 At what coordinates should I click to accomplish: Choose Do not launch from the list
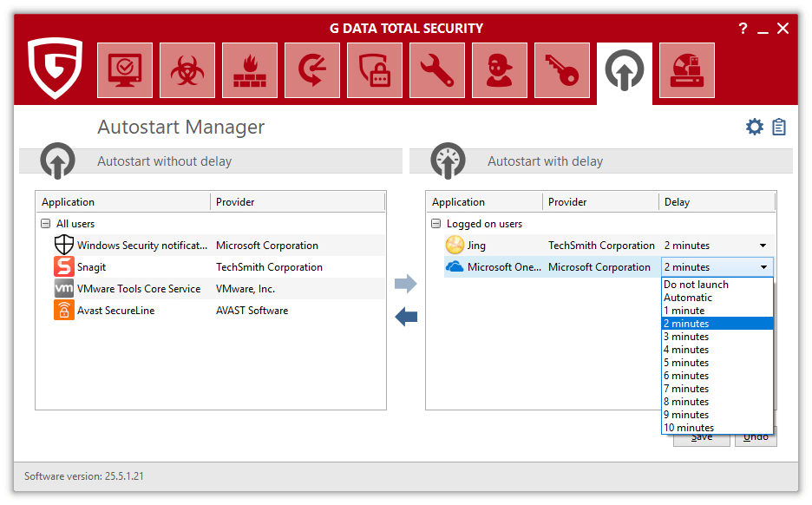click(x=717, y=285)
